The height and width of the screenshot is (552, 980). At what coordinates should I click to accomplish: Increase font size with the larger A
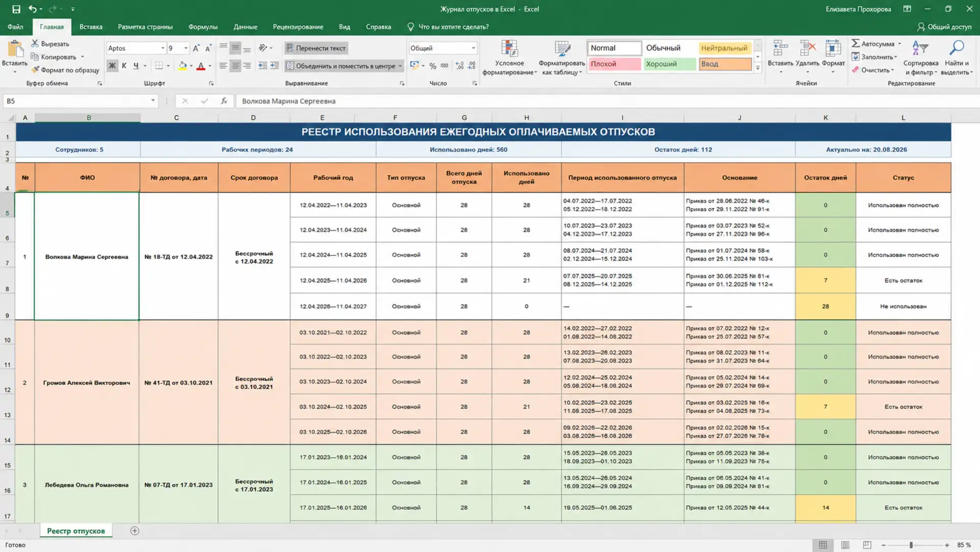coord(196,48)
